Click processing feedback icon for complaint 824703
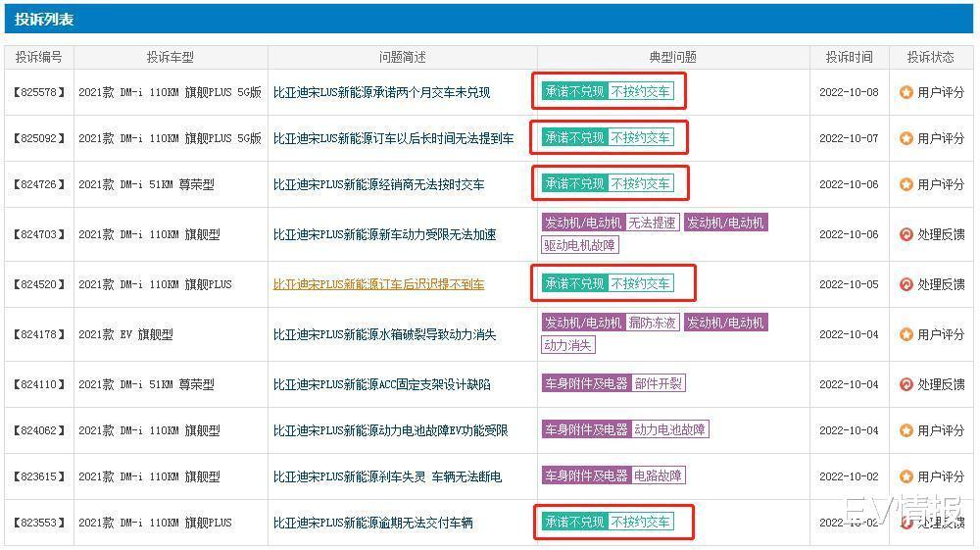This screenshot has height=550, width=980. pos(906,234)
